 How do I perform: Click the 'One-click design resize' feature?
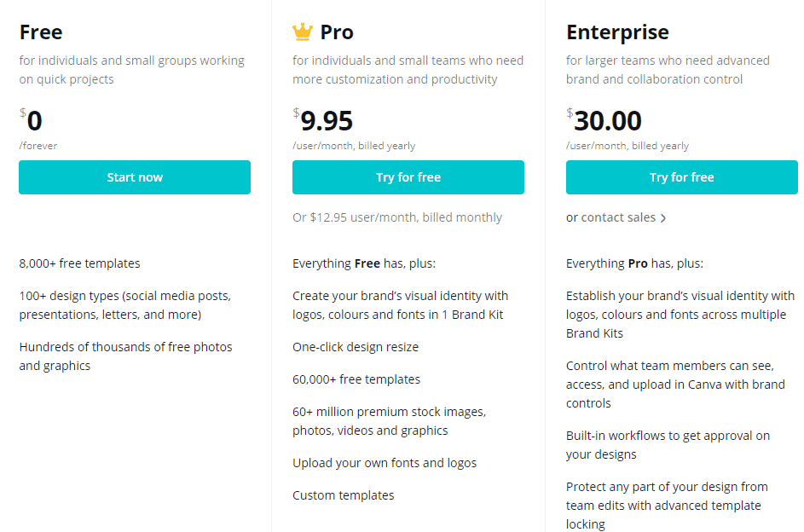point(356,347)
